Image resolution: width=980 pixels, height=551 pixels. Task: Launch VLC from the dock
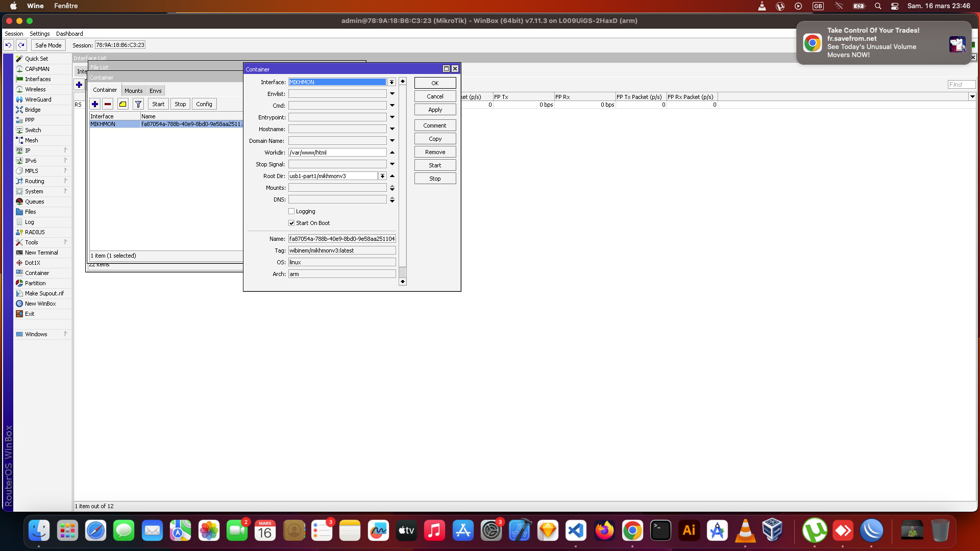[745, 531]
